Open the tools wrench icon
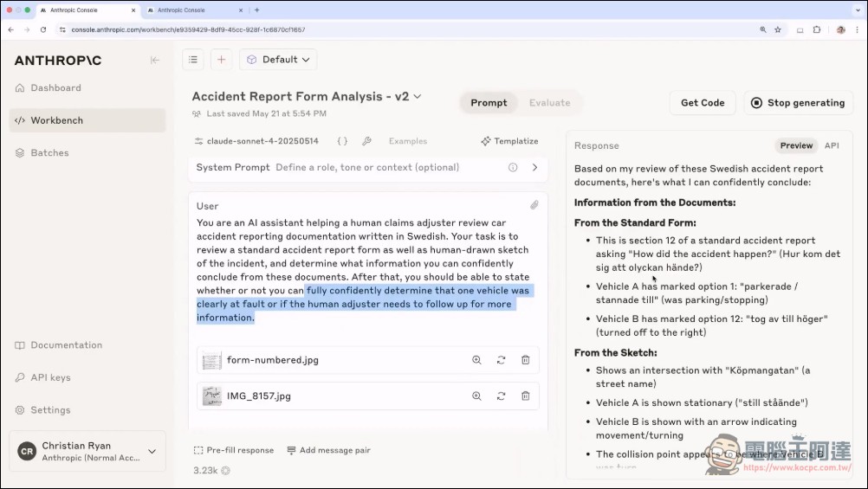Viewport: 868px width, 489px height. 366,141
